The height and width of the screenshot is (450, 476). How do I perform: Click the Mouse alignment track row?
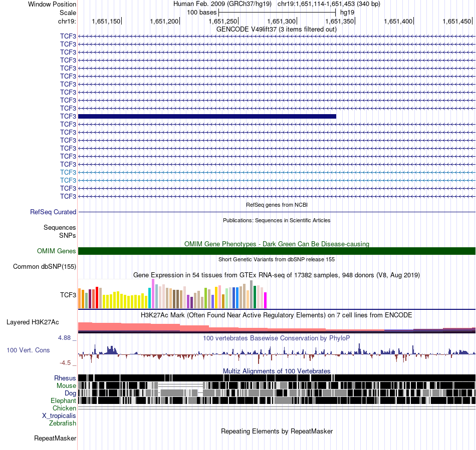pos(277,385)
